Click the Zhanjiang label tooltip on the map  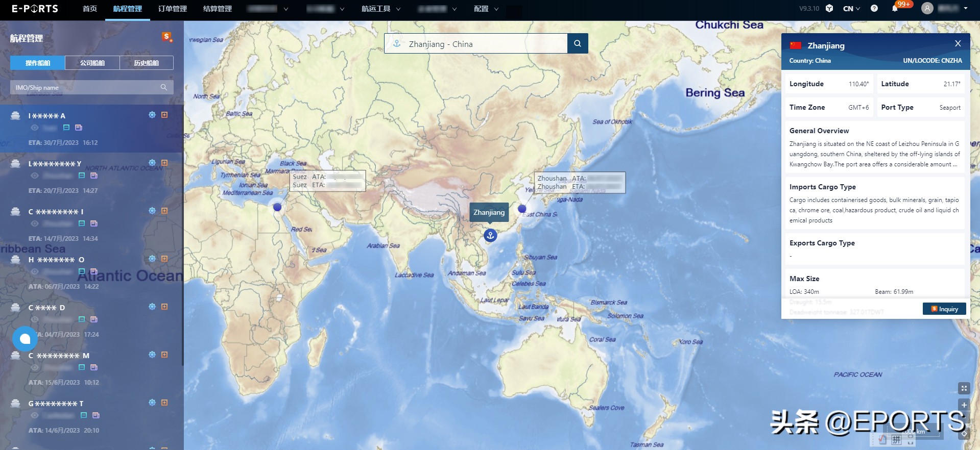click(x=489, y=212)
